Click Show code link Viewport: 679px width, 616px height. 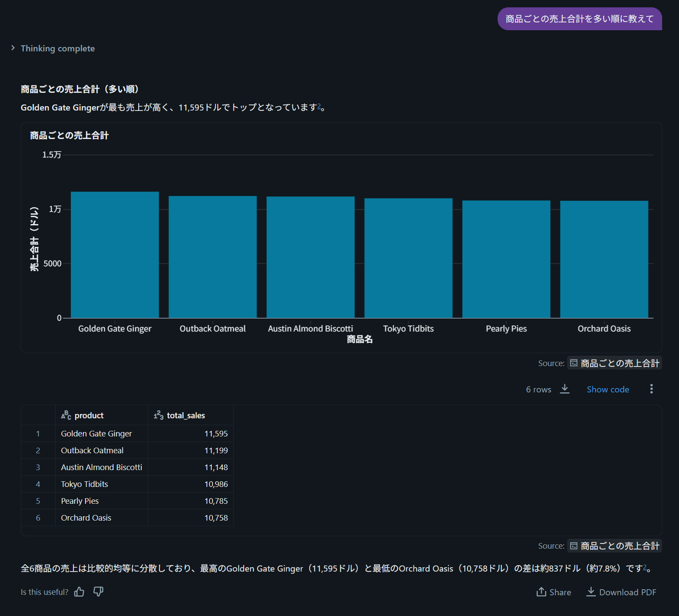(607, 389)
